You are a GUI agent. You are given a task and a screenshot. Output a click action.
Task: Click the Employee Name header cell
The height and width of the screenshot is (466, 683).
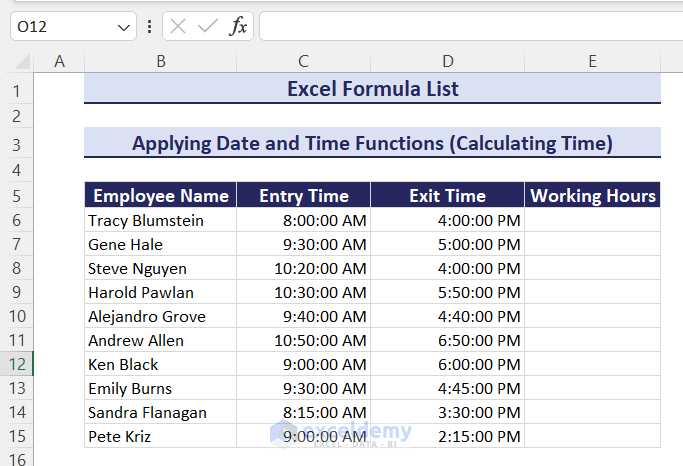(x=161, y=196)
